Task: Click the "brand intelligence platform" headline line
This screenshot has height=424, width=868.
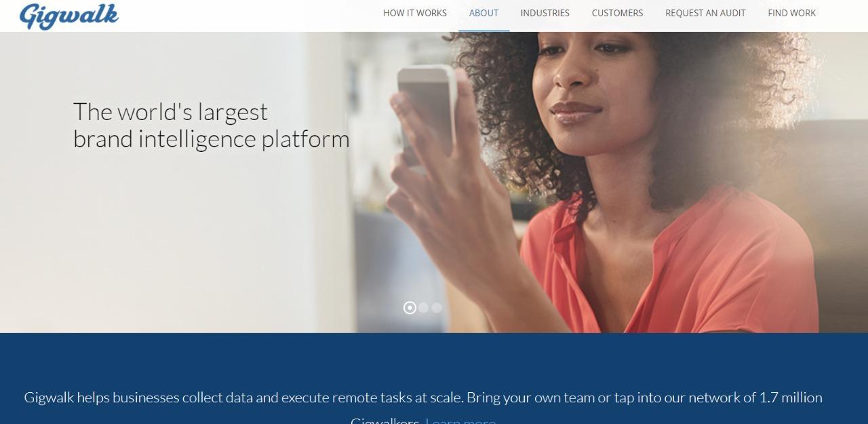Action: tap(212, 139)
